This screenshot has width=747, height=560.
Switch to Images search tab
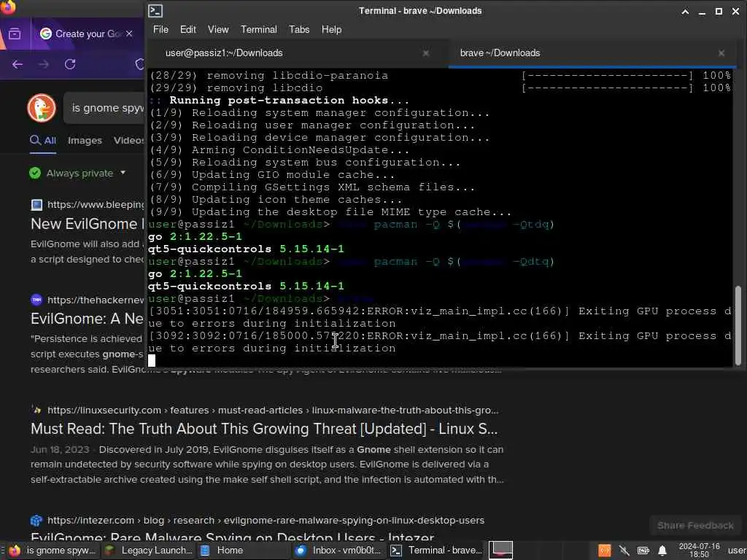pyautogui.click(x=85, y=141)
